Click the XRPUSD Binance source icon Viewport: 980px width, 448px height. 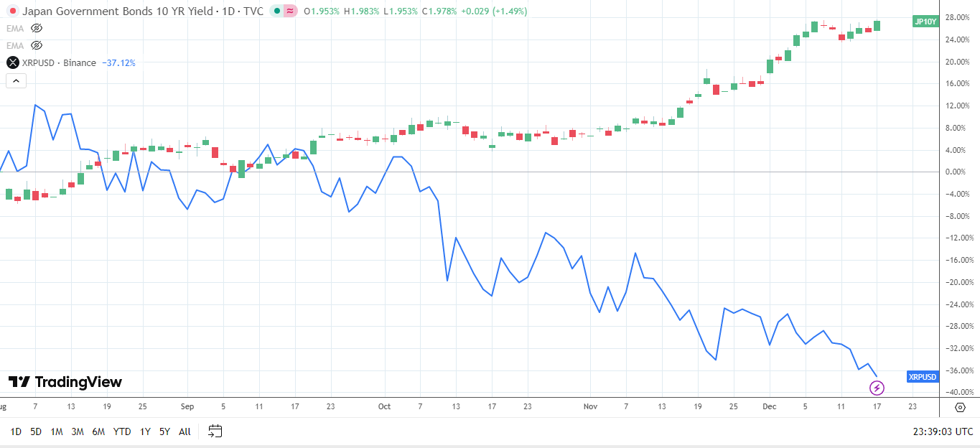(11, 62)
